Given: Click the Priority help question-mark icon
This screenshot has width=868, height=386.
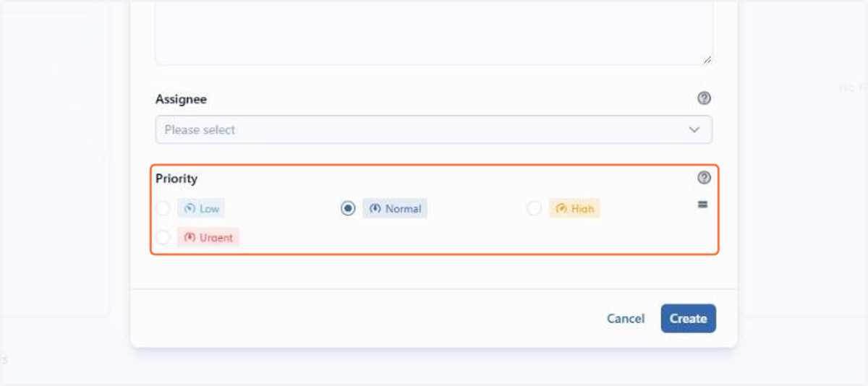Looking at the screenshot, I should pyautogui.click(x=704, y=178).
